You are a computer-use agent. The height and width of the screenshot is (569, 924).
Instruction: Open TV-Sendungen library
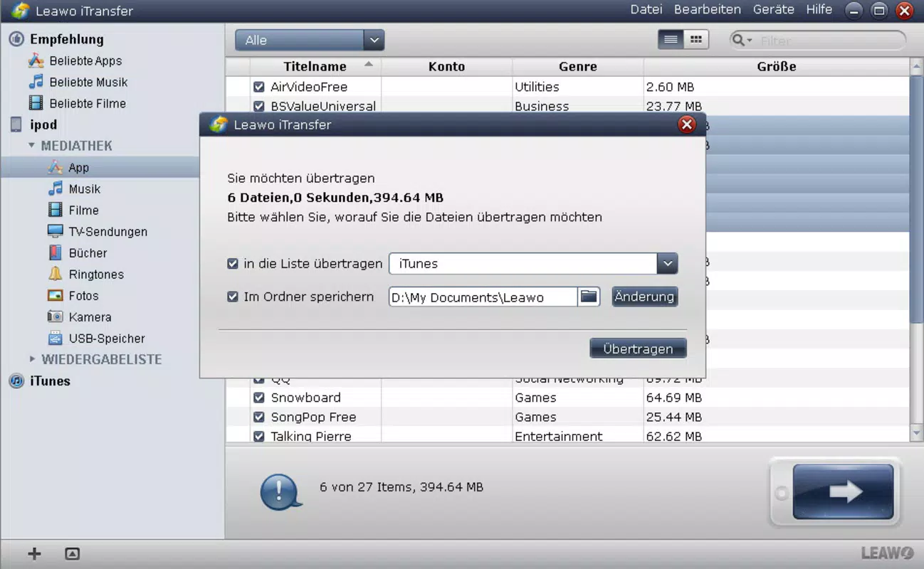tap(98, 232)
